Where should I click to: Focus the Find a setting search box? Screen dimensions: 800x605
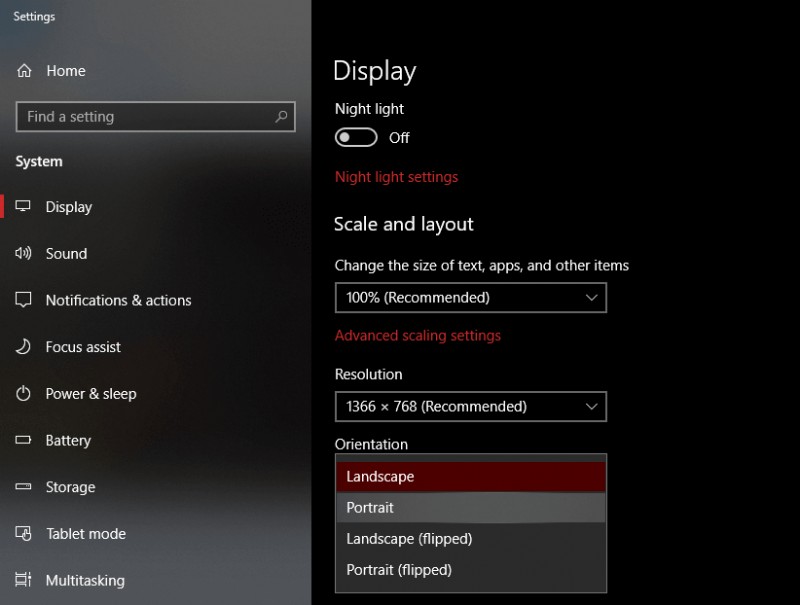[156, 117]
